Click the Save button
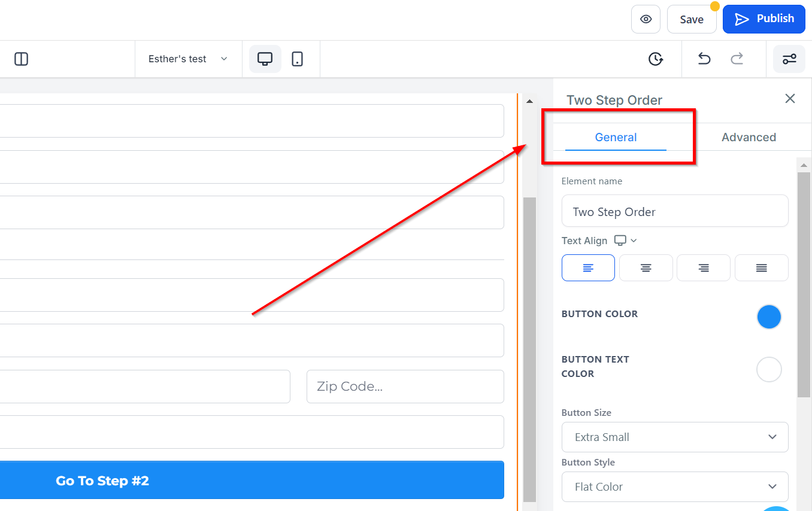The image size is (812, 511). point(692,19)
